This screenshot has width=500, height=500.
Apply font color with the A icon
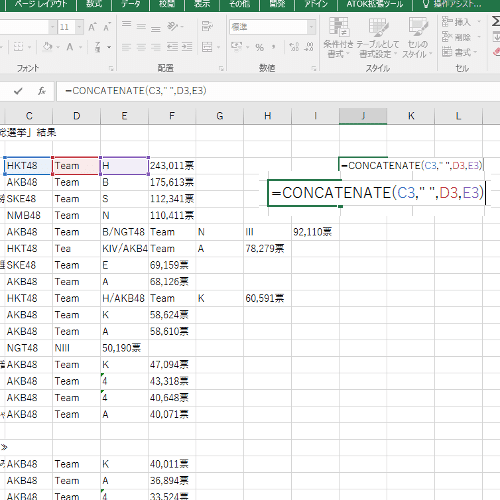coord(70,47)
